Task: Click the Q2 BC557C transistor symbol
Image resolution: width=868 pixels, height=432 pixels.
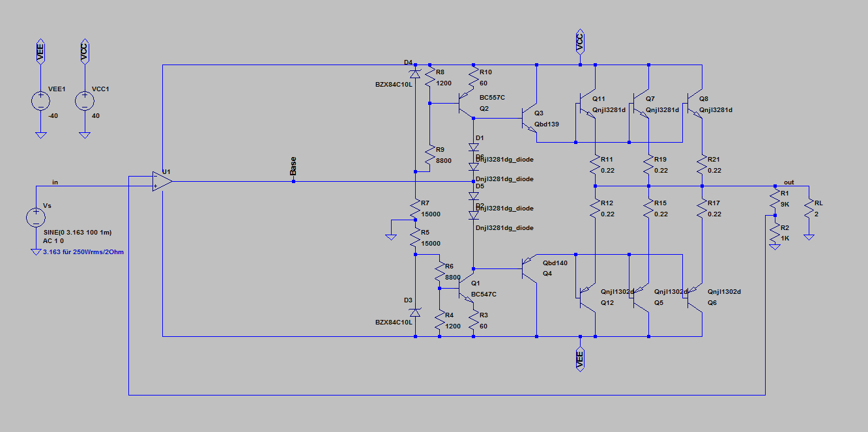Action: [467, 103]
